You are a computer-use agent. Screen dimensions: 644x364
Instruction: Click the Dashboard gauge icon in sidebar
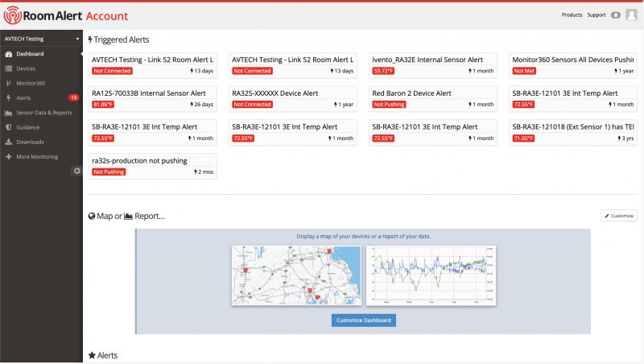[x=9, y=54]
